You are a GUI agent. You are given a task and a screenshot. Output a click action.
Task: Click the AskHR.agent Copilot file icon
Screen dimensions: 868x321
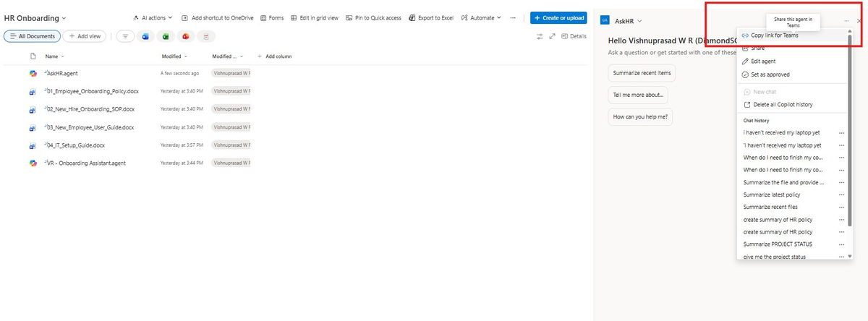(x=33, y=74)
